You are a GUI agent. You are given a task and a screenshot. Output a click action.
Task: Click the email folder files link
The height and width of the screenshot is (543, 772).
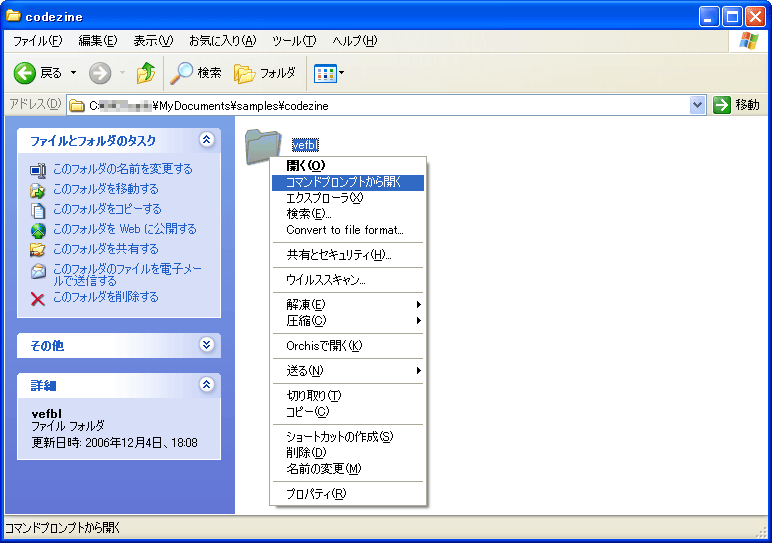click(127, 275)
